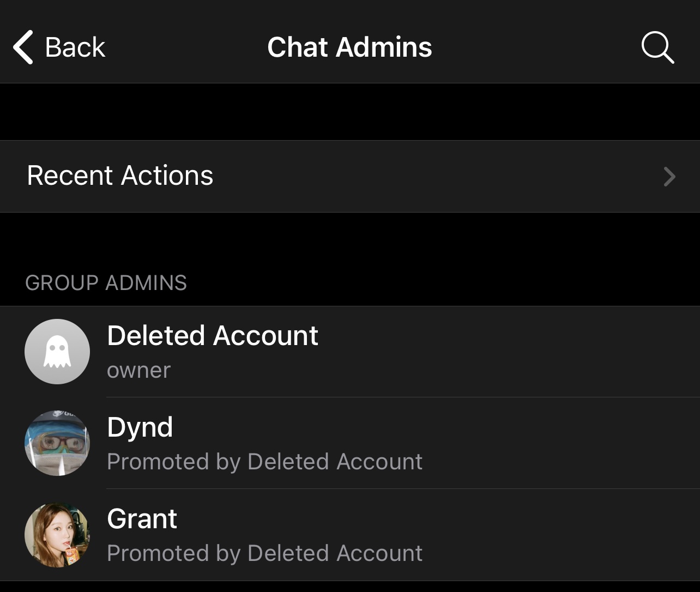This screenshot has width=700, height=592.
Task: Tap the Chat Admins title
Action: [x=349, y=47]
